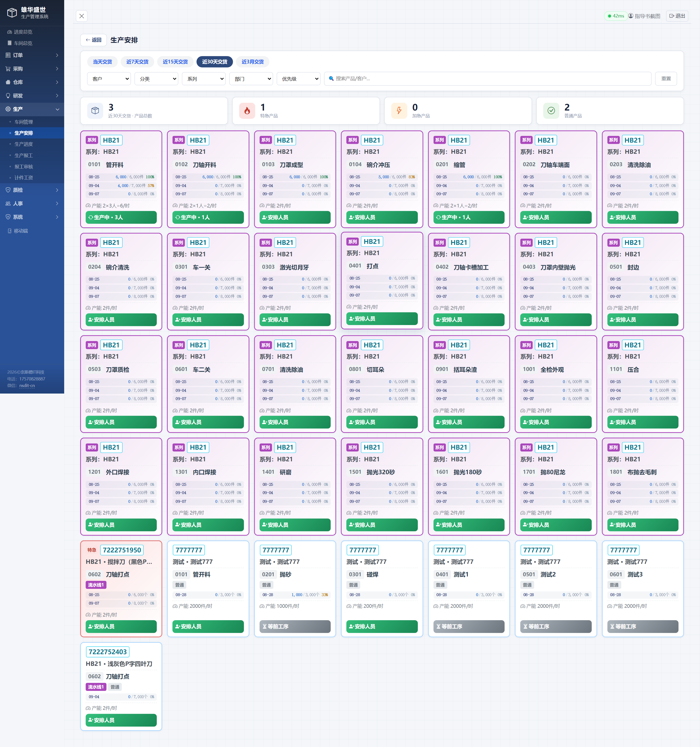Expand the 系统 menu

point(32,217)
